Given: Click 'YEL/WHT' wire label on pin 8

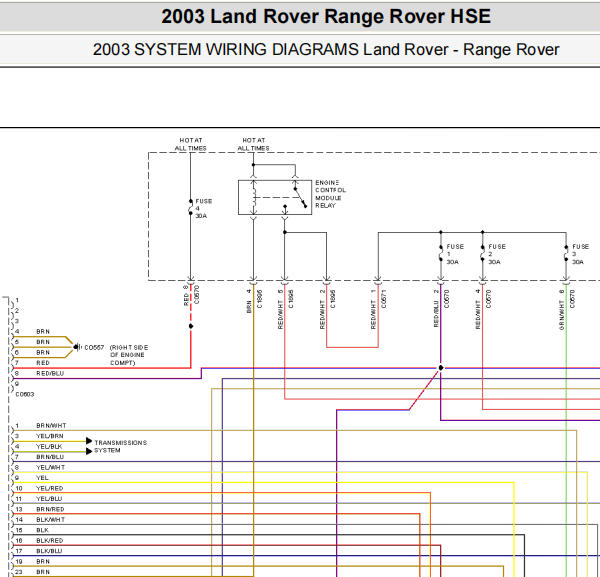Looking at the screenshot, I should pyautogui.click(x=51, y=467).
